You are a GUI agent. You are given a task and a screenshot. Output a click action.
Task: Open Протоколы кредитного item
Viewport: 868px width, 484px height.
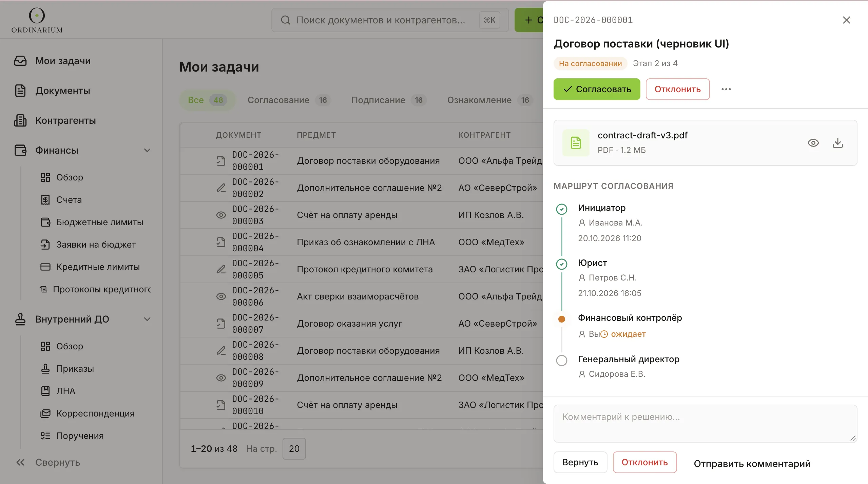[96, 289]
